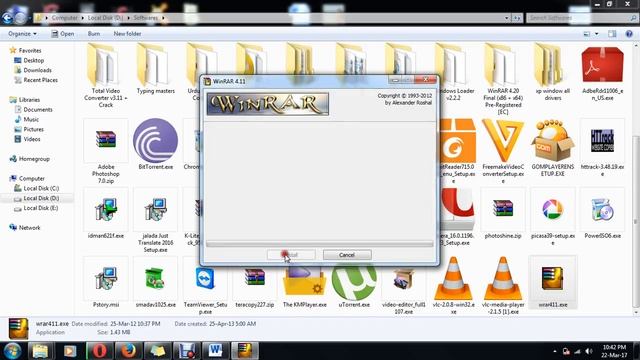Select the xp window all drivers folder
The height and width of the screenshot is (360, 640).
click(x=549, y=64)
